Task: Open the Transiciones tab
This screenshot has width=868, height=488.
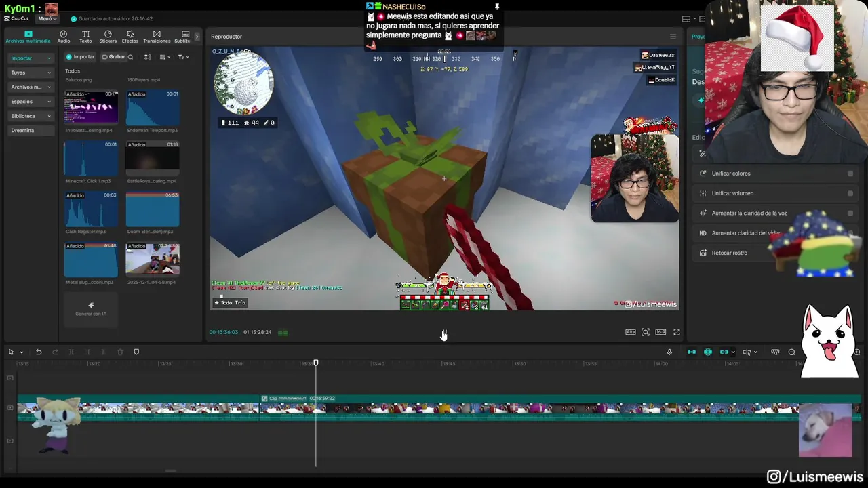Action: (x=157, y=37)
